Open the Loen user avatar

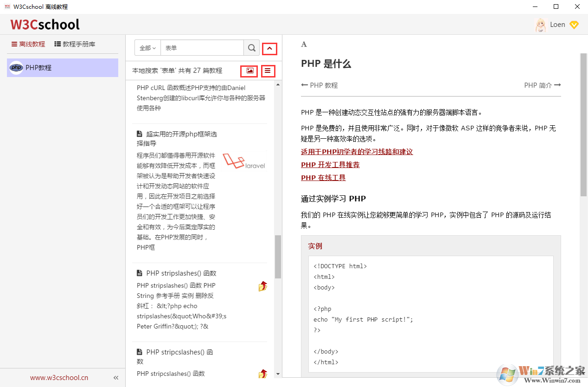click(x=540, y=25)
